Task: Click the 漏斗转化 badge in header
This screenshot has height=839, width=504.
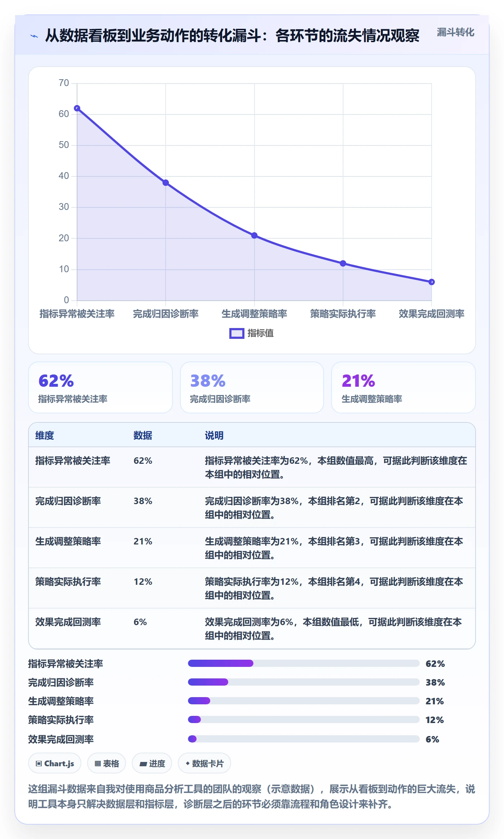Action: pos(455,32)
